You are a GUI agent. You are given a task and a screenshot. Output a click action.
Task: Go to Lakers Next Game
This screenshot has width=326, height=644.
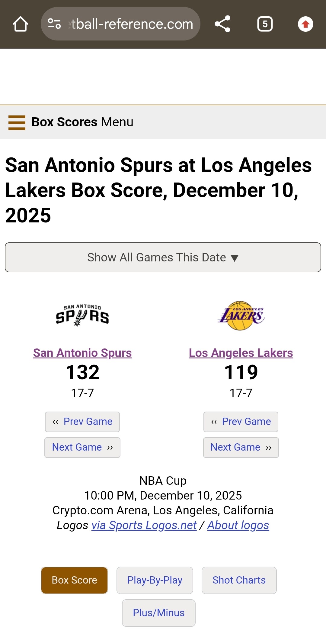pyautogui.click(x=241, y=447)
